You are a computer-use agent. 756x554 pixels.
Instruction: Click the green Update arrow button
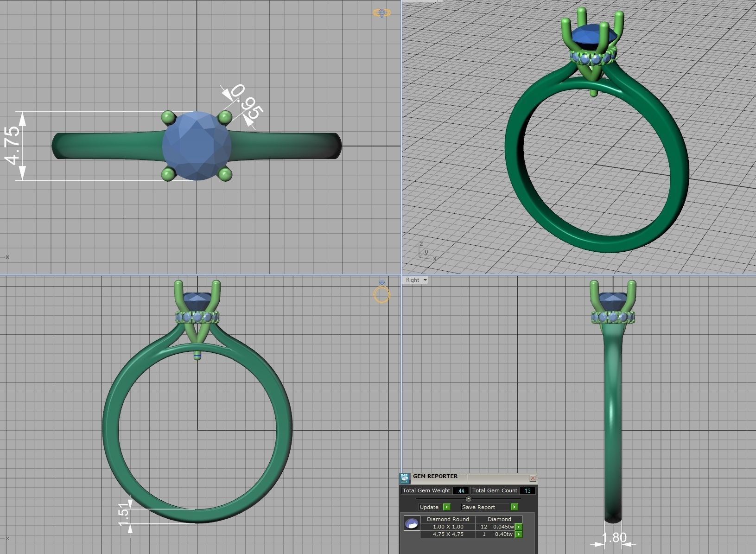[447, 507]
